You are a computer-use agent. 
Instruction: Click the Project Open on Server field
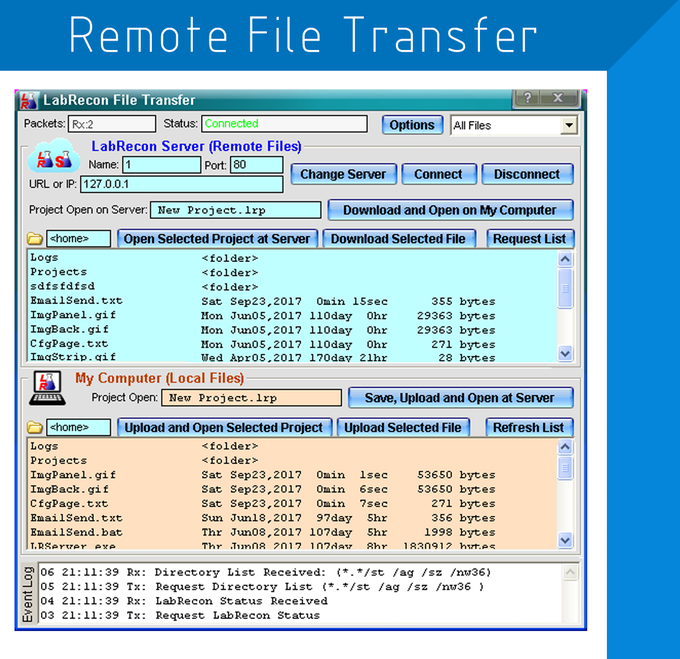236,210
